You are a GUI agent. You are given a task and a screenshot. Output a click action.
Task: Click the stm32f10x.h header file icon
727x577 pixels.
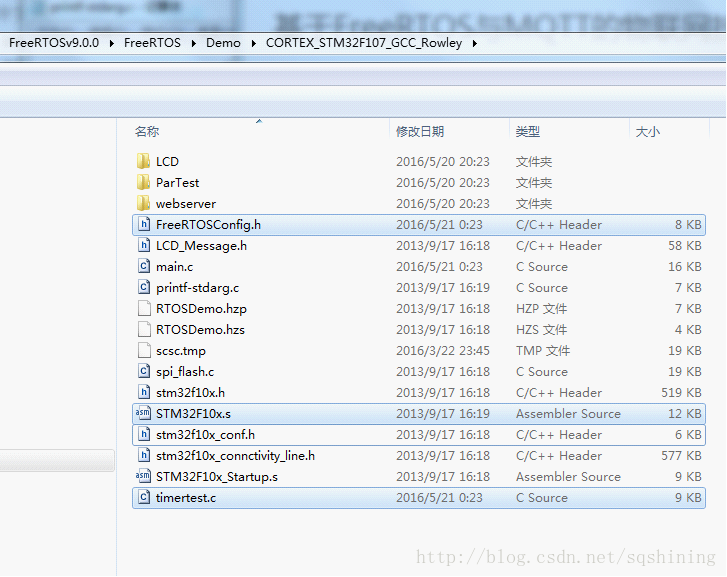[144, 392]
